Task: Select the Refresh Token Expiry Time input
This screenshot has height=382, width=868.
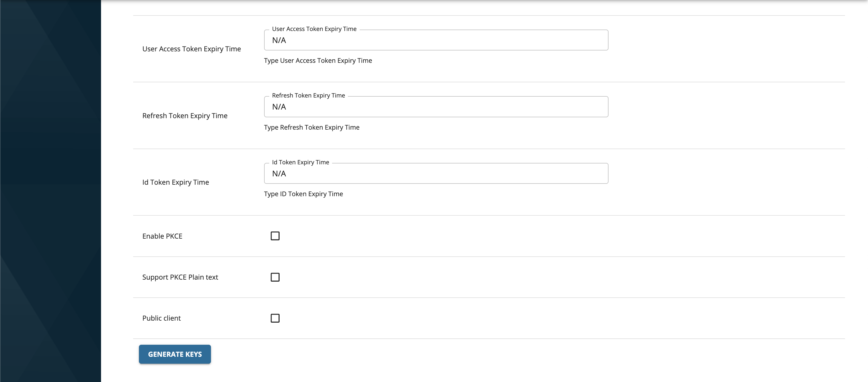Action: coord(435,107)
